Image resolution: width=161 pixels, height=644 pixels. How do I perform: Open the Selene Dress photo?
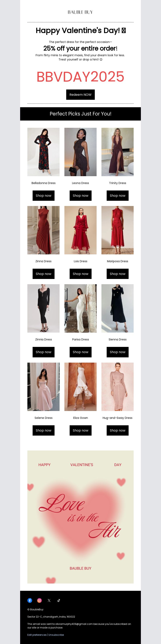coord(43,387)
